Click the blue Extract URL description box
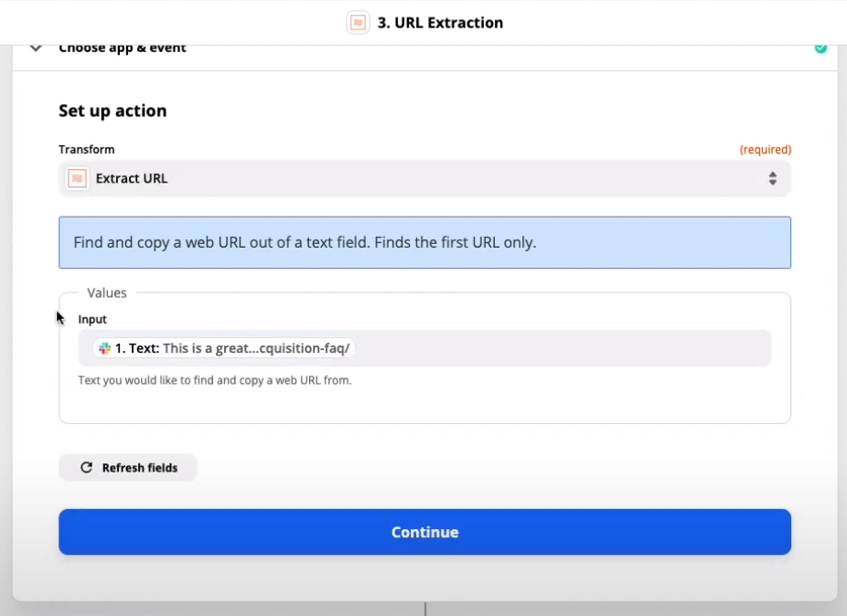847x616 pixels. (x=424, y=242)
